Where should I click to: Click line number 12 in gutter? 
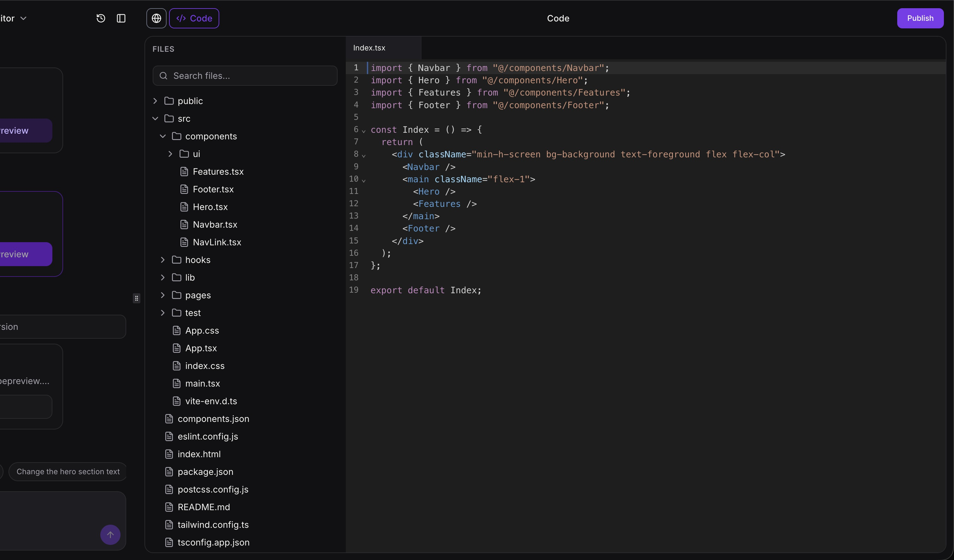point(354,204)
